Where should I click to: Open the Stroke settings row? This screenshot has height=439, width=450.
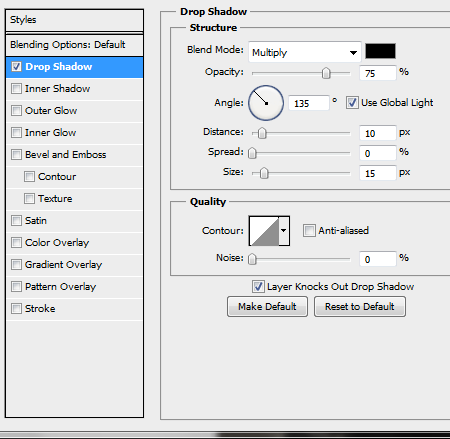[x=75, y=309]
